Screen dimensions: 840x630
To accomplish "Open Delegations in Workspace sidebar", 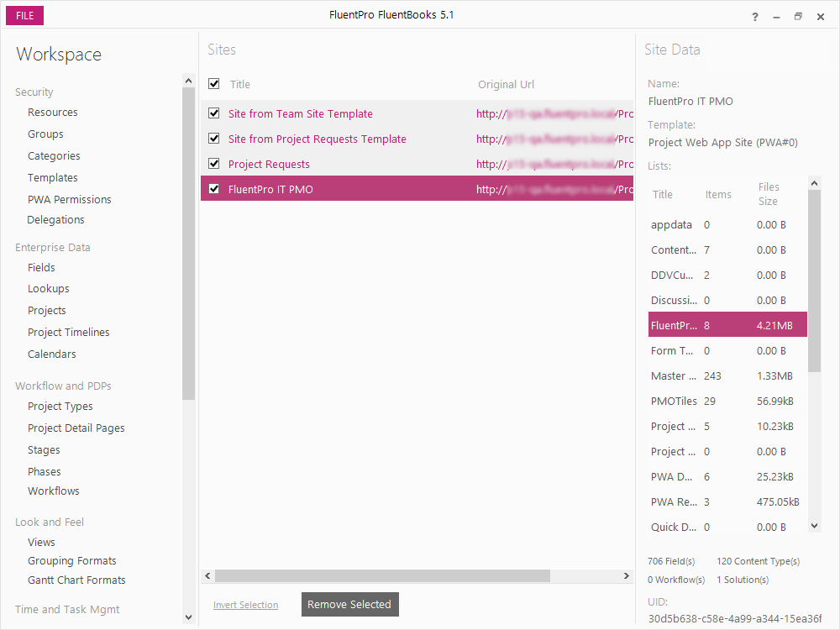I will [x=55, y=219].
